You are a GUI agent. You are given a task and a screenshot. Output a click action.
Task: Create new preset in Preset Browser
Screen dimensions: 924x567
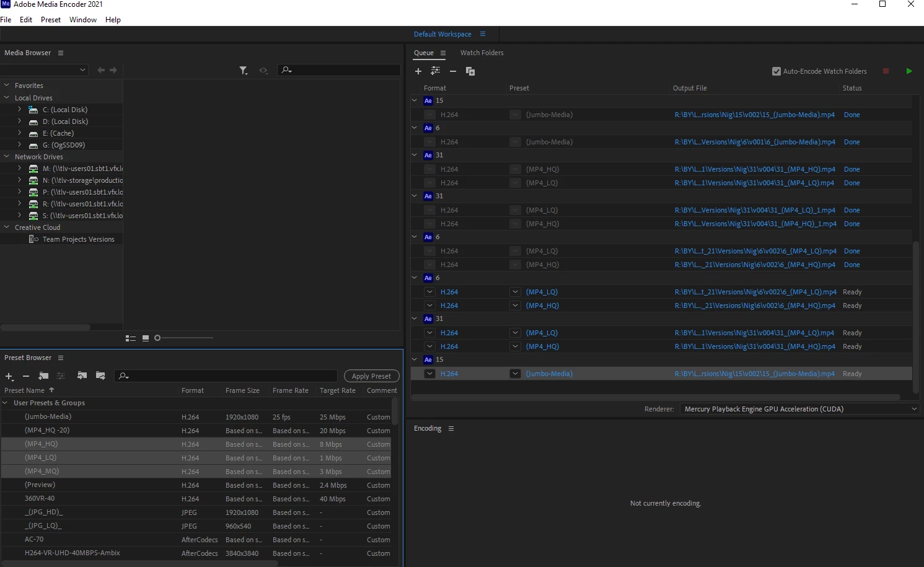pyautogui.click(x=9, y=376)
